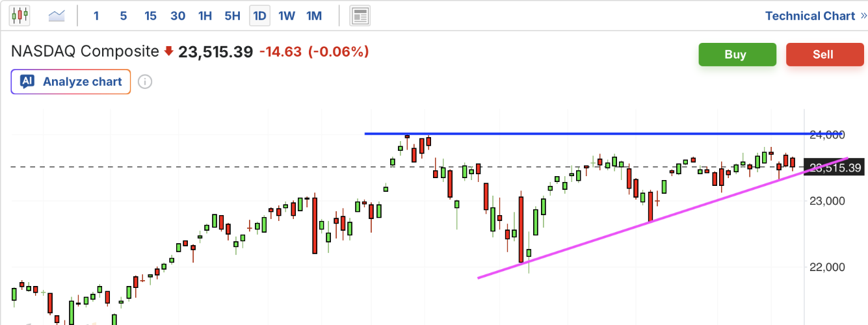
Task: Switch chart to 1W weekly interval
Action: (x=287, y=16)
